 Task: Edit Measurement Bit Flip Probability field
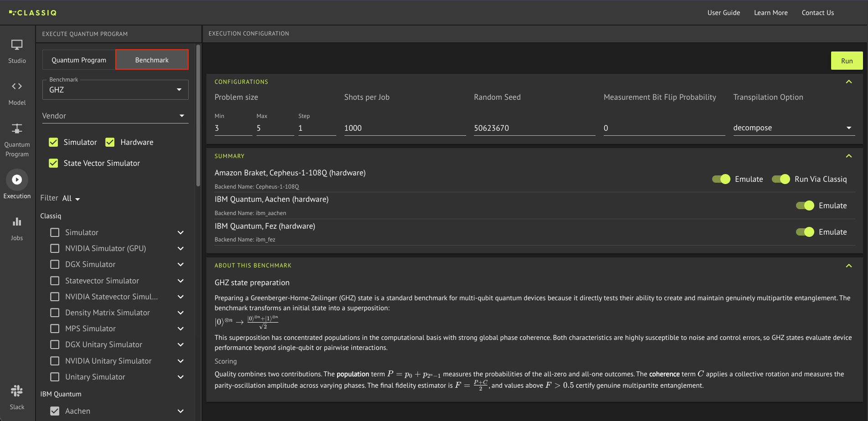(x=664, y=128)
